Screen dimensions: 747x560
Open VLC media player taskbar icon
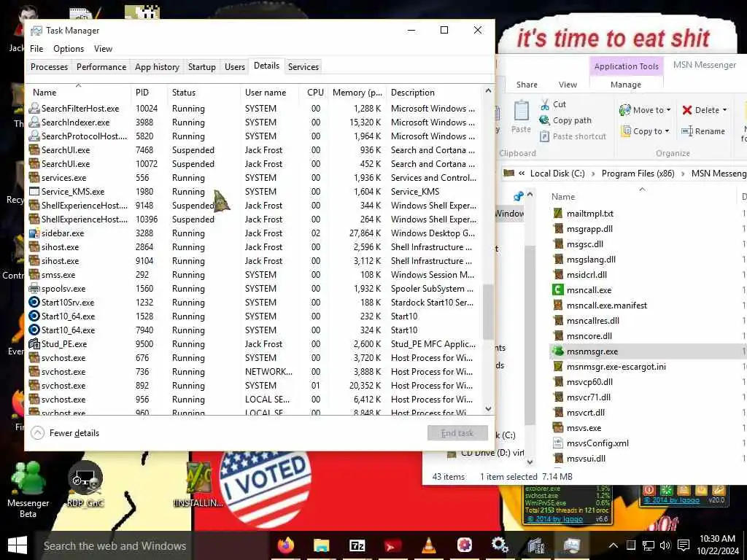tap(429, 545)
